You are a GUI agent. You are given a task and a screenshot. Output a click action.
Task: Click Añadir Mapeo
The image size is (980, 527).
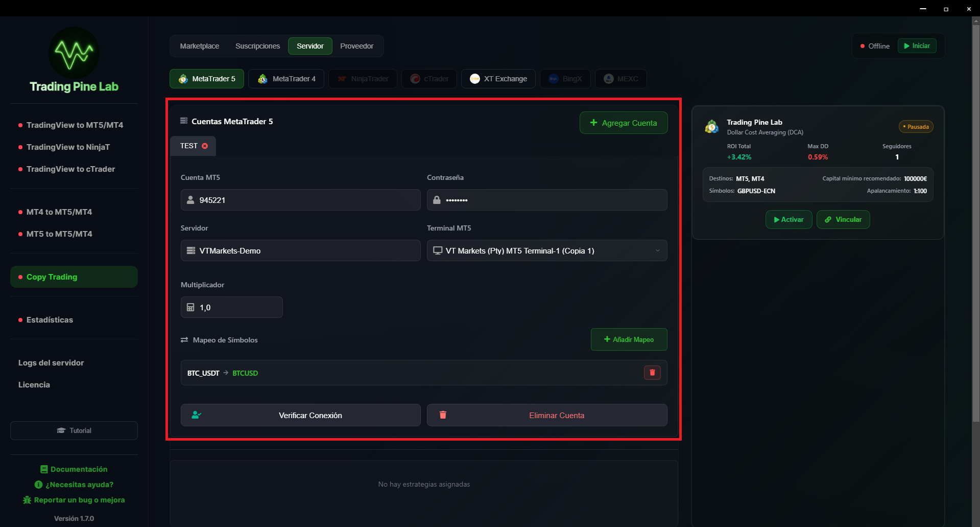coord(629,339)
